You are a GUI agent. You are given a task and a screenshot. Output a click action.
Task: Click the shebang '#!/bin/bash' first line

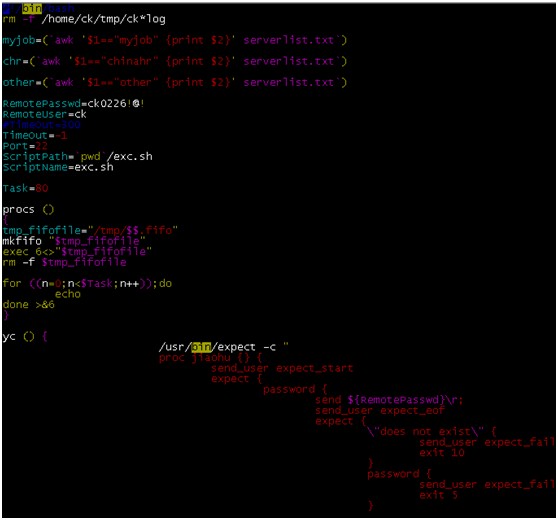pyautogui.click(x=38, y=8)
